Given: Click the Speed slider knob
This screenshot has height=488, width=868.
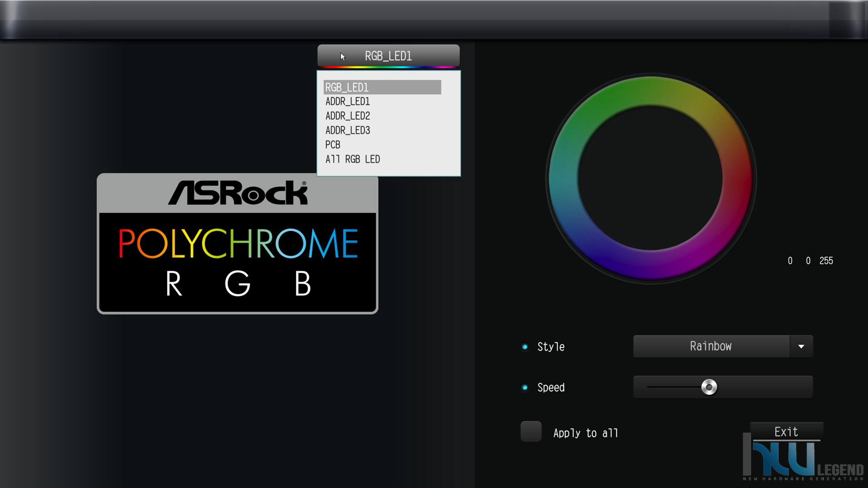Looking at the screenshot, I should [709, 387].
